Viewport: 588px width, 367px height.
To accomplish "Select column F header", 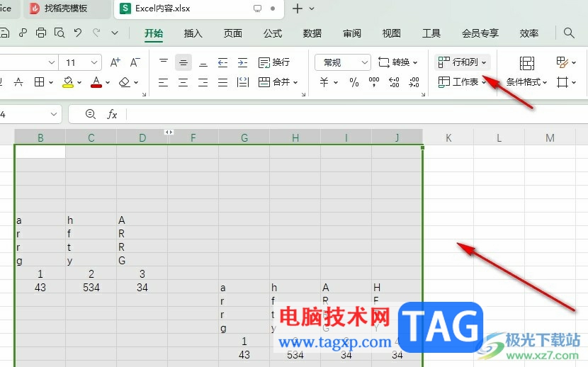I will coord(193,137).
